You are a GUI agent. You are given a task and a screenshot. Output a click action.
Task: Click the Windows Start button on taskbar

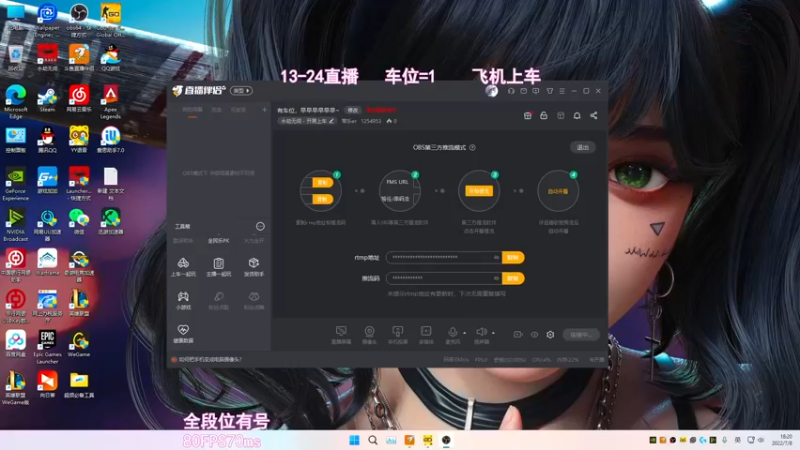(x=354, y=440)
